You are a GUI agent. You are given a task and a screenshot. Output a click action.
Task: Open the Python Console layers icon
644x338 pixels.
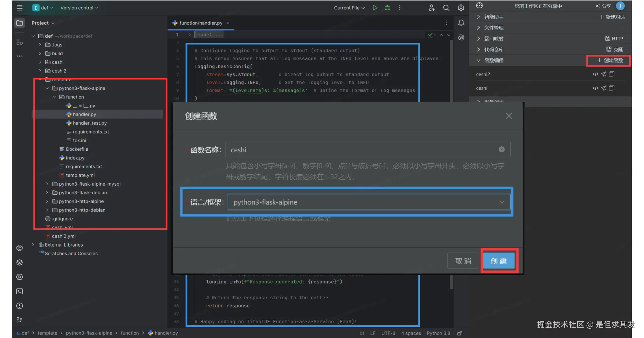[x=19, y=262]
